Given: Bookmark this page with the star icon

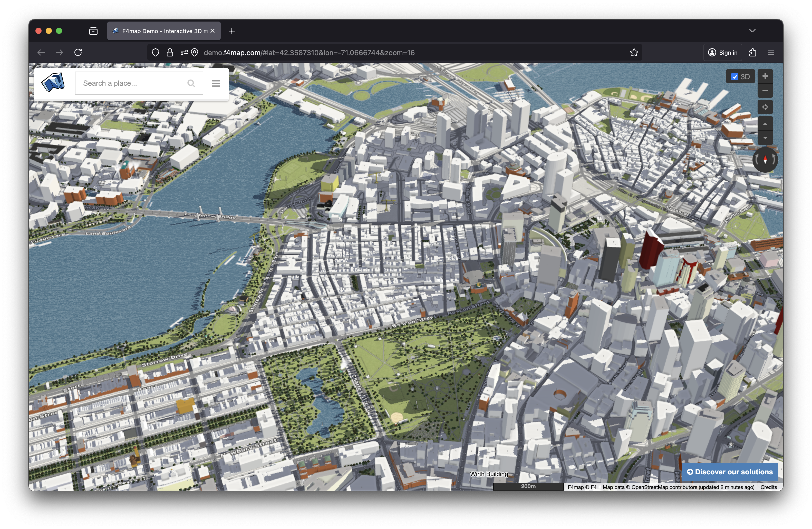Looking at the screenshot, I should 634,53.
